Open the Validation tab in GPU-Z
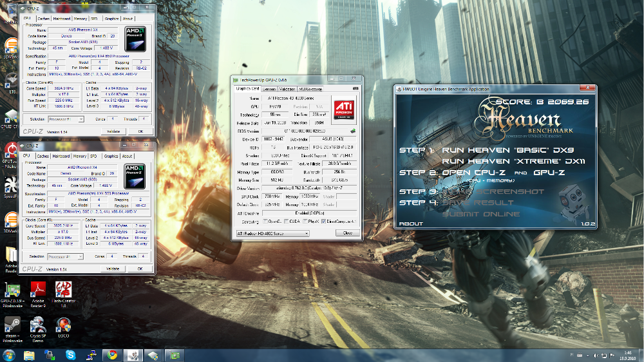 click(x=287, y=89)
